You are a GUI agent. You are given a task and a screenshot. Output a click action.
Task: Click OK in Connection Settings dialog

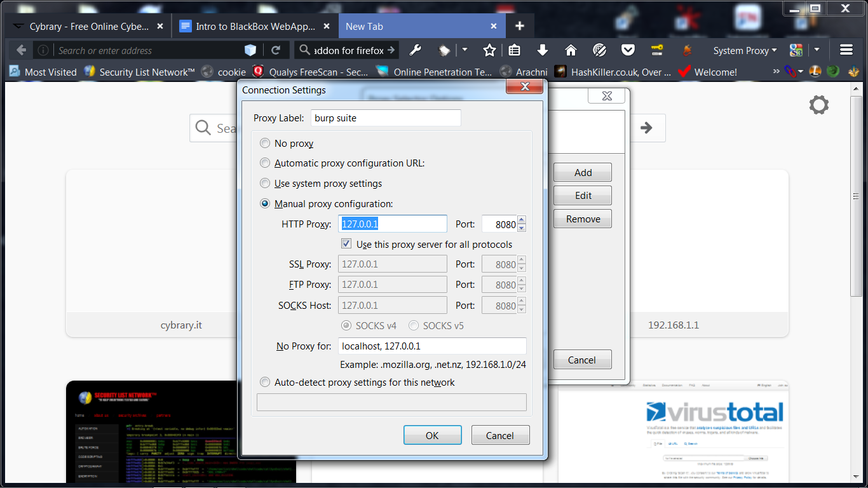pyautogui.click(x=432, y=435)
